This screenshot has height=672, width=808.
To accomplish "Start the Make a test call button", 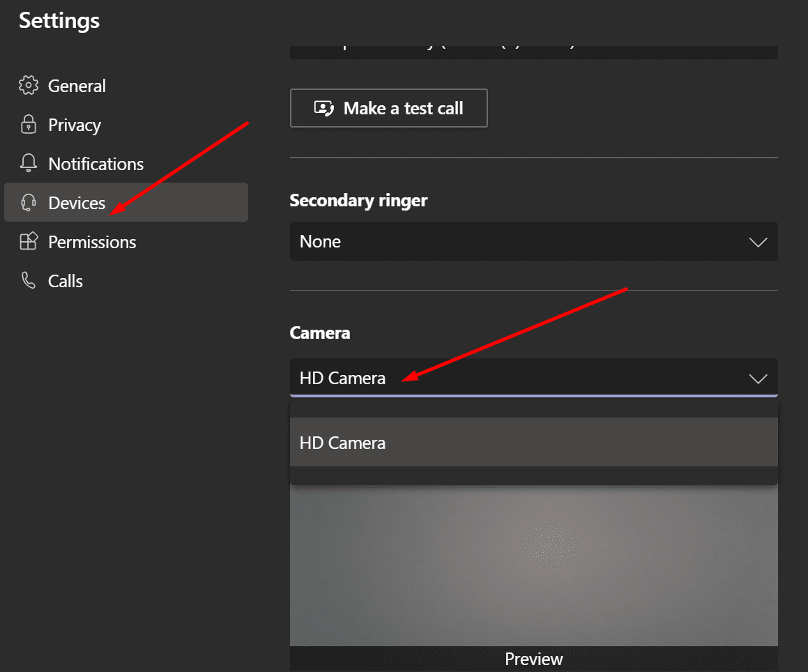I will click(x=388, y=108).
